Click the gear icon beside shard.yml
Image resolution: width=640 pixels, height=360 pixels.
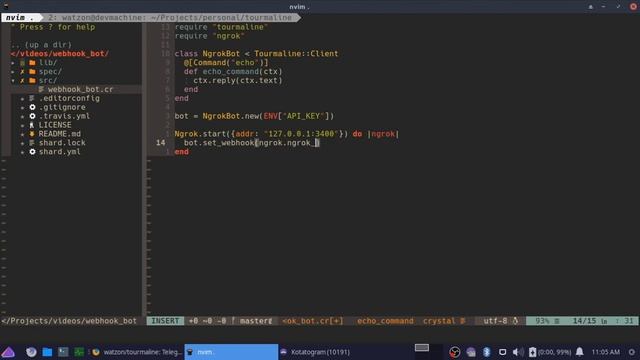click(x=32, y=152)
